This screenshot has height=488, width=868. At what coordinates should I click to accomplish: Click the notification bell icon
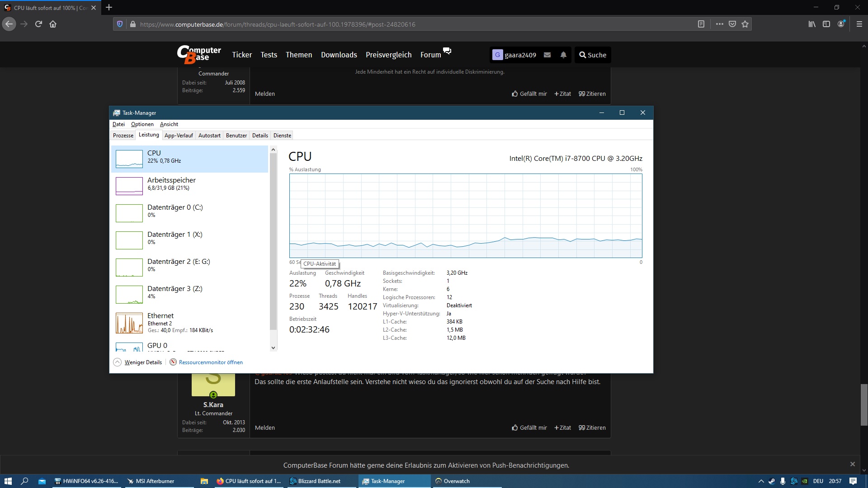point(563,55)
